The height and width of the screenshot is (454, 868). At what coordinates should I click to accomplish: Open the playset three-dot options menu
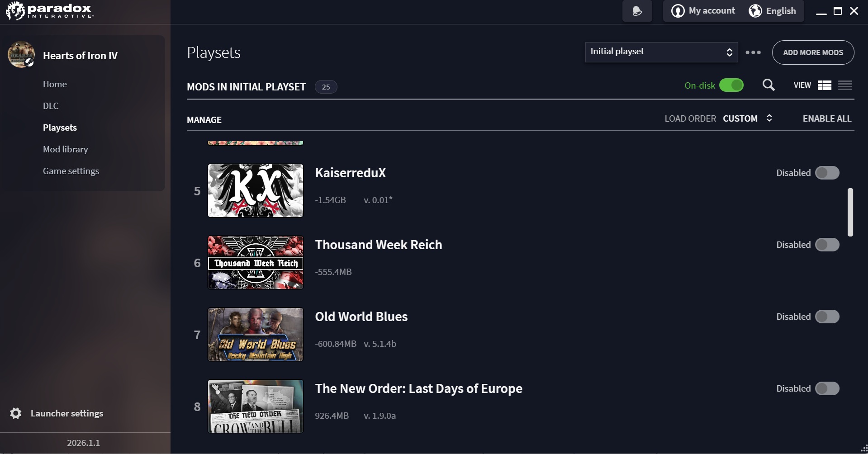[x=753, y=52]
